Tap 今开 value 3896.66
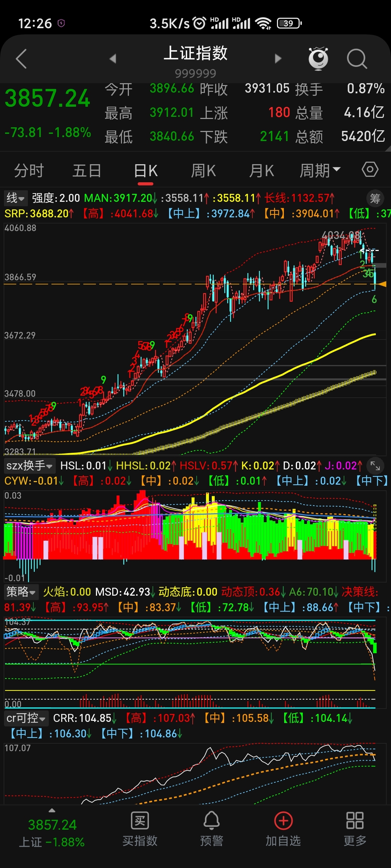The image size is (391, 868). [172, 89]
